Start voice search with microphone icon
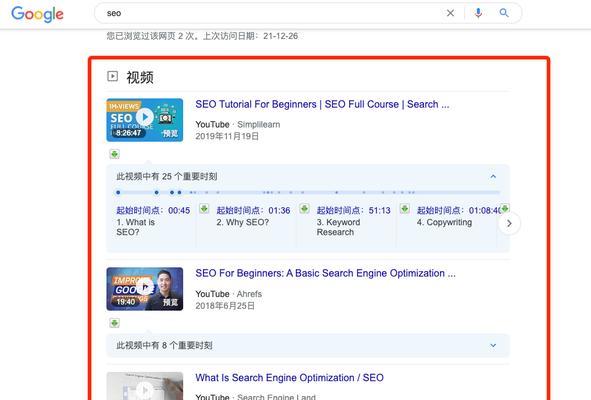 pyautogui.click(x=478, y=13)
